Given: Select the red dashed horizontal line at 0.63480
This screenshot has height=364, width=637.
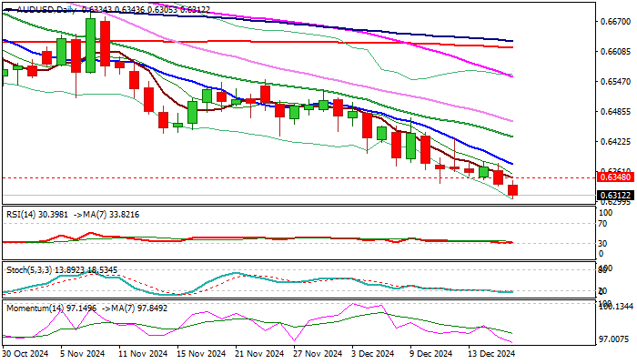Looking at the screenshot, I should (x=298, y=178).
